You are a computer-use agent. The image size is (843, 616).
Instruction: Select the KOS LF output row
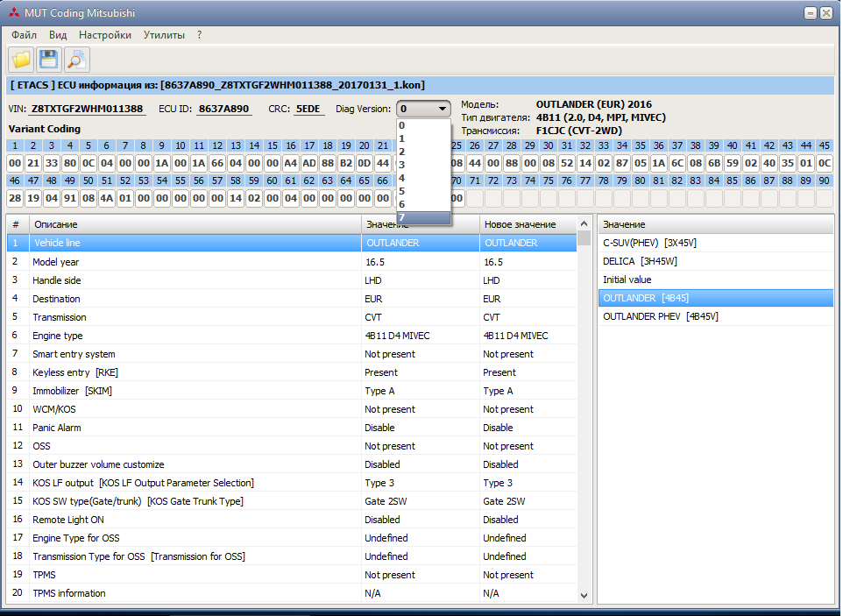(292, 483)
